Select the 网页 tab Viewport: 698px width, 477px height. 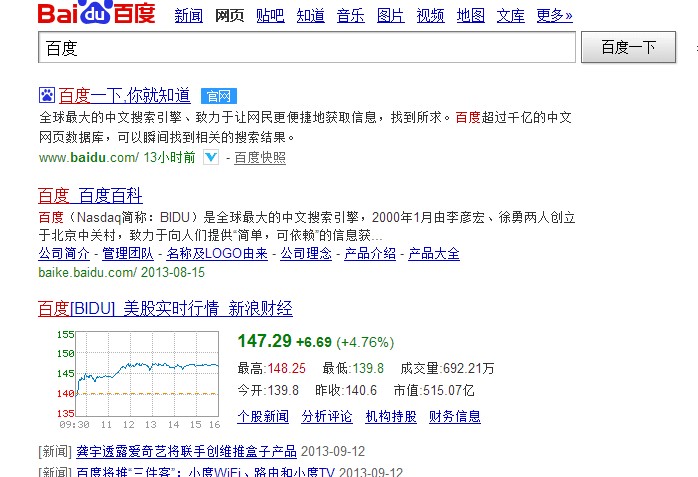click(x=229, y=16)
